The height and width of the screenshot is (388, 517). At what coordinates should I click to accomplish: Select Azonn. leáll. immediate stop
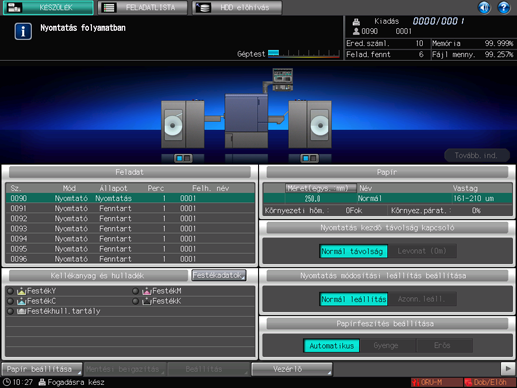pos(422,299)
